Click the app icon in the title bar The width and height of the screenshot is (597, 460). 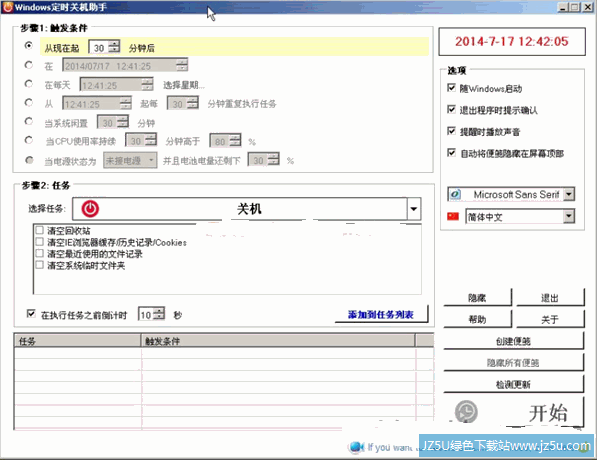pyautogui.click(x=8, y=7)
